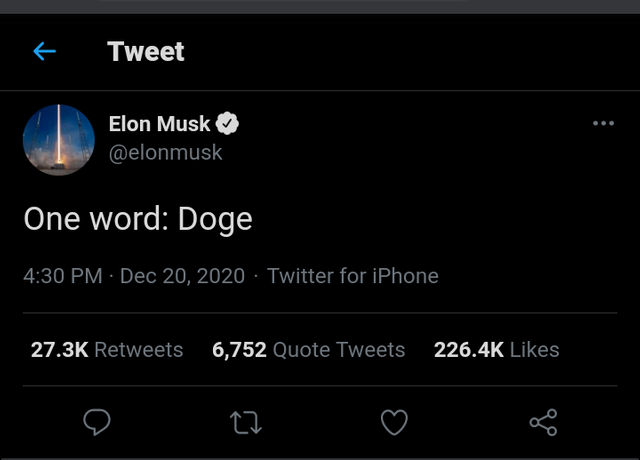Open the rocket launch profile picture
The width and height of the screenshot is (640, 460).
point(59,139)
